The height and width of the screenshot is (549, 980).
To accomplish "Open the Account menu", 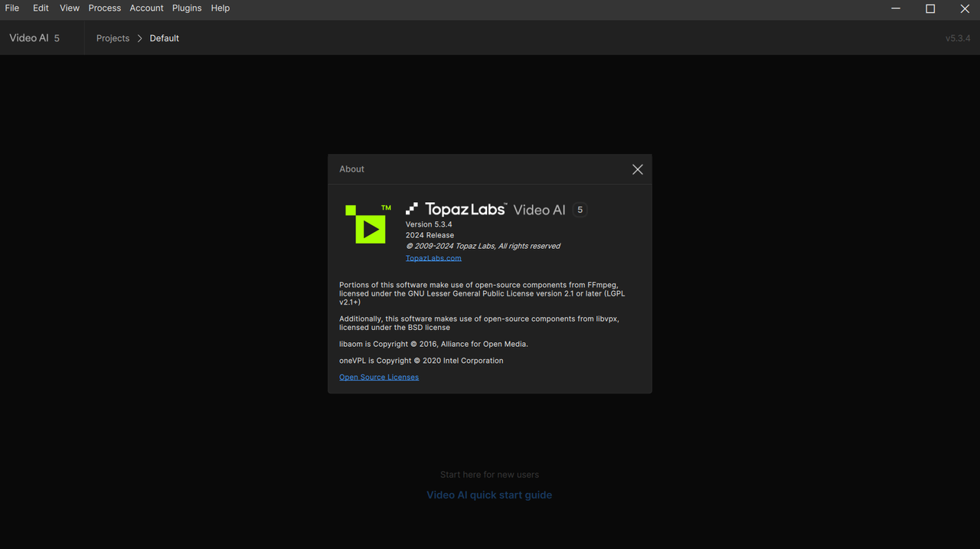I will coord(146,8).
